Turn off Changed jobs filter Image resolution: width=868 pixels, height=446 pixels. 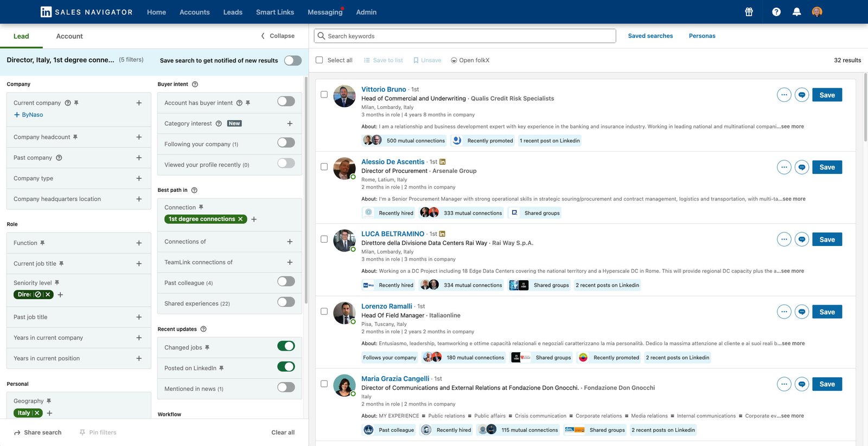(286, 346)
